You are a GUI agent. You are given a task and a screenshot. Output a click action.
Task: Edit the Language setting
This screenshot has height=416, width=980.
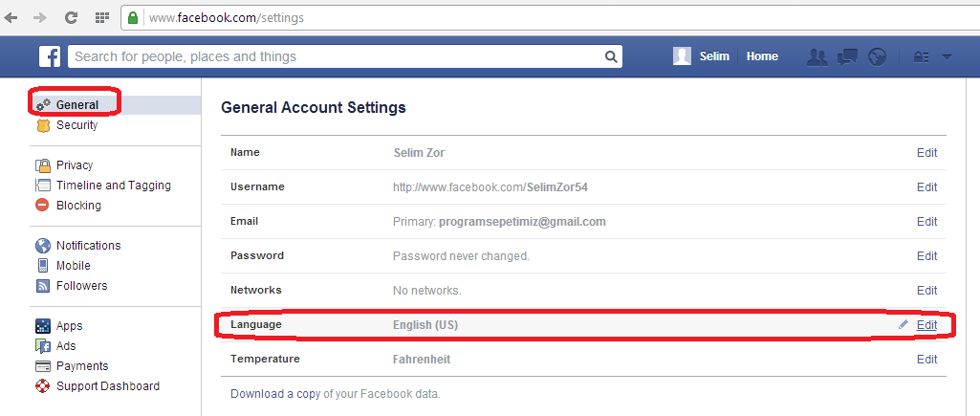pos(926,325)
